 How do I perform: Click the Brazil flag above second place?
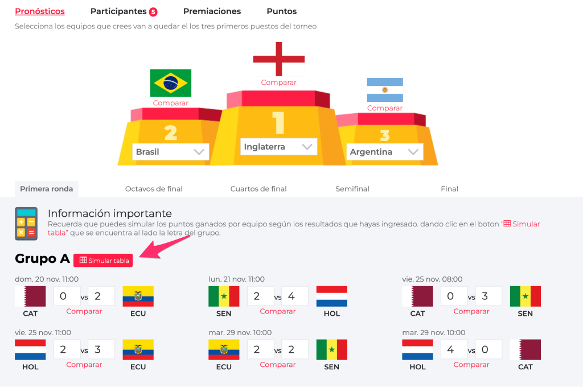click(x=171, y=83)
